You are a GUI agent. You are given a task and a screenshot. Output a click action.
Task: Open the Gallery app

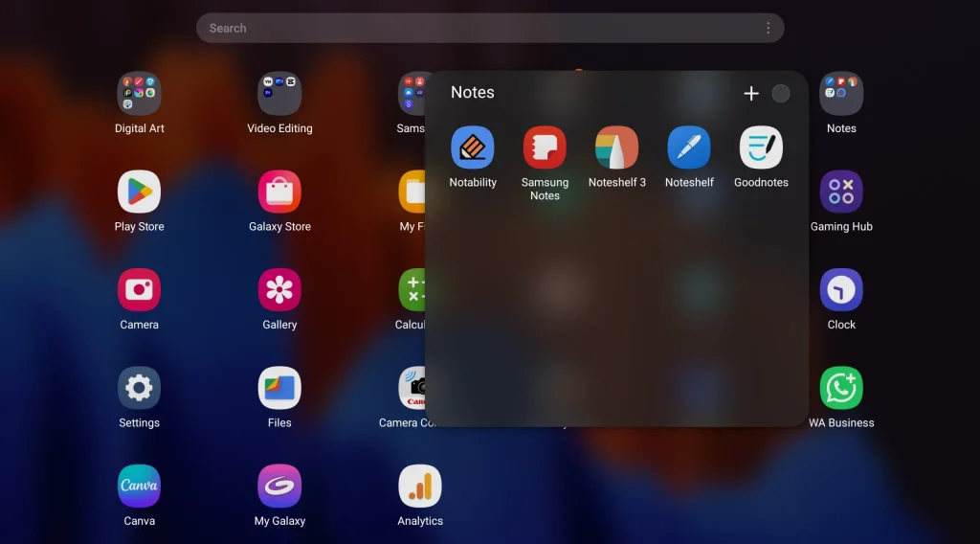279,290
